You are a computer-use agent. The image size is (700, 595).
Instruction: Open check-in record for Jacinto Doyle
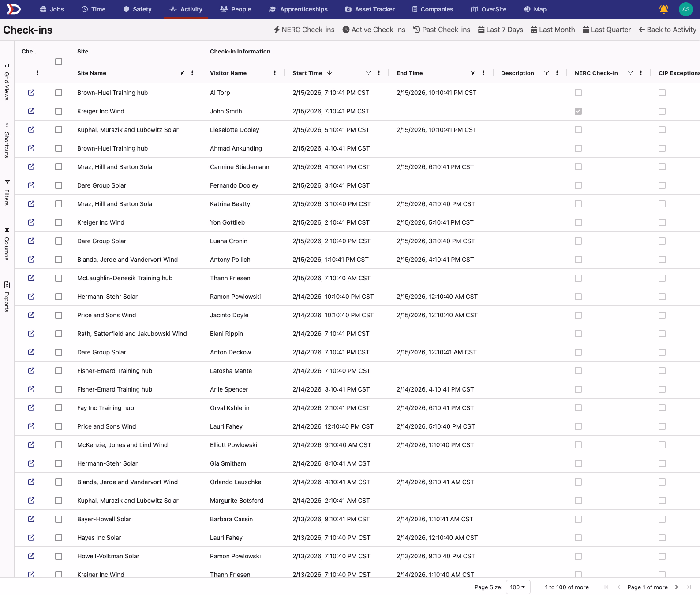31,315
